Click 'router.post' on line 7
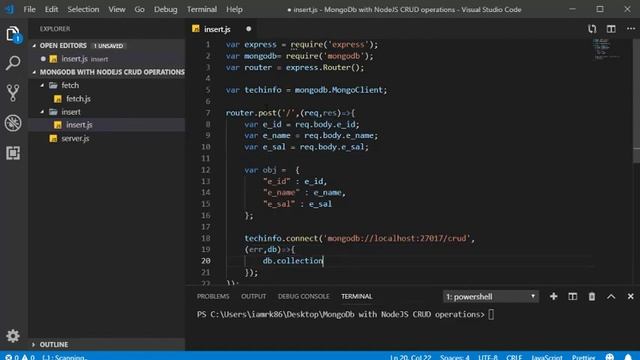This screenshot has width=640, height=360. coord(251,113)
